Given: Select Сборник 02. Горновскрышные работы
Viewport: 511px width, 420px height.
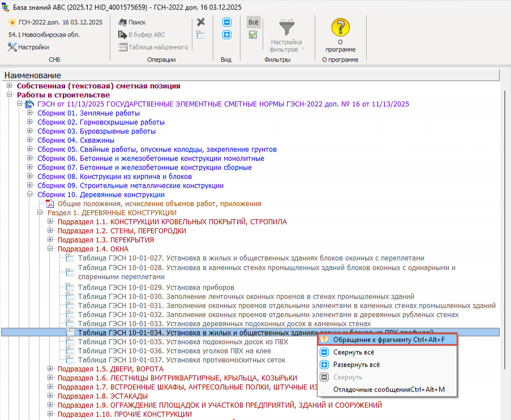Looking at the screenshot, I should (x=101, y=122).
